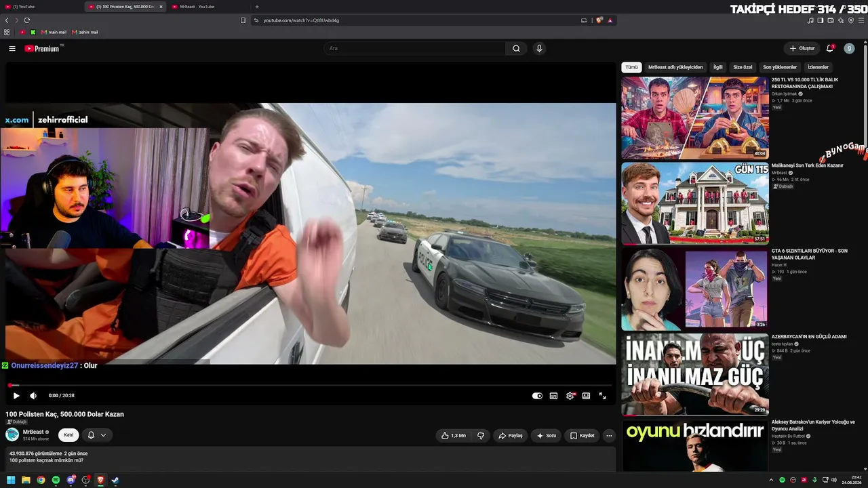Save the video with Kaydet
Screen dimensions: 868x488
(x=582, y=436)
